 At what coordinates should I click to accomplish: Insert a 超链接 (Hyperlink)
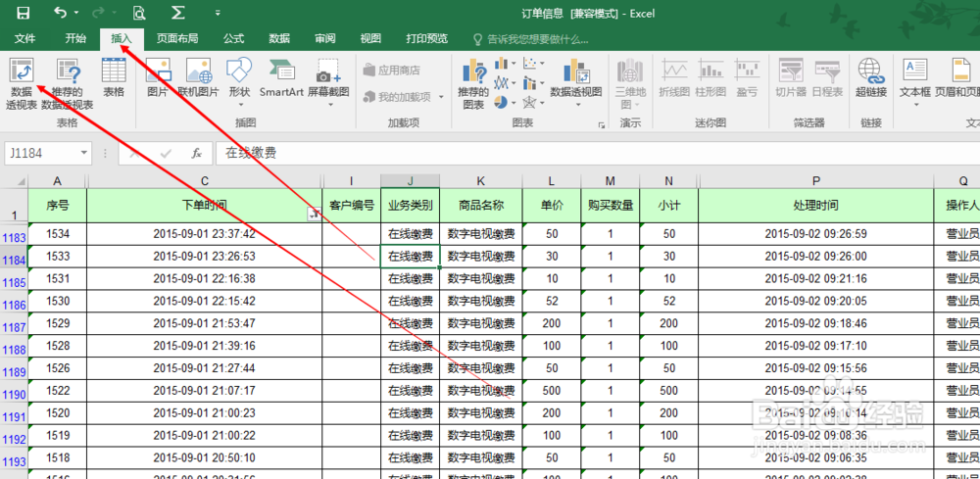pyautogui.click(x=871, y=78)
